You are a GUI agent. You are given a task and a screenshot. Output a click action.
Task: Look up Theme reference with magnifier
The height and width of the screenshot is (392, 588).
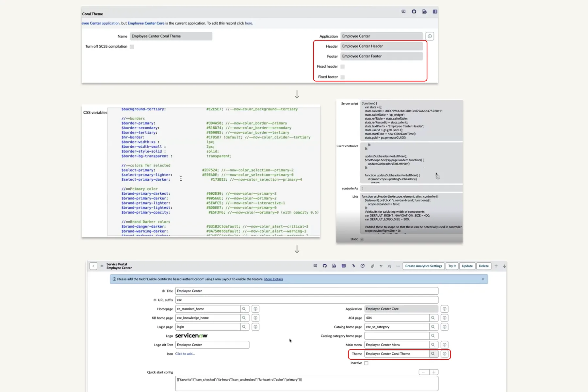click(x=433, y=354)
